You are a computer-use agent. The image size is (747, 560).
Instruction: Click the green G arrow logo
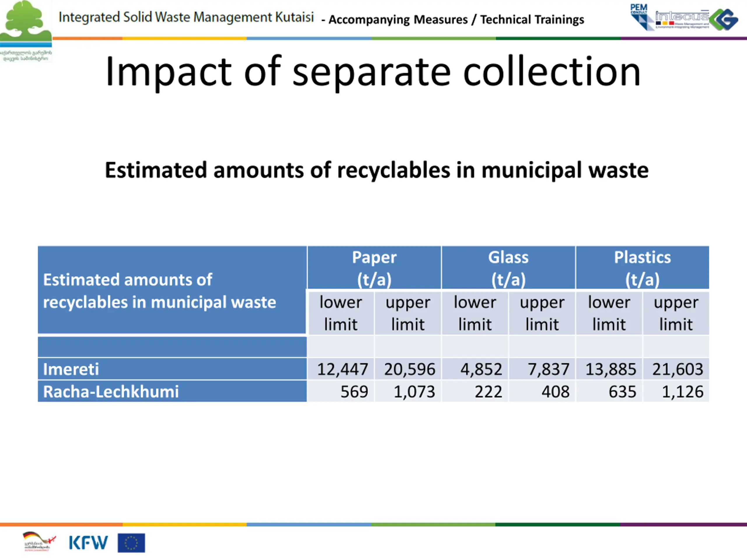(x=724, y=19)
